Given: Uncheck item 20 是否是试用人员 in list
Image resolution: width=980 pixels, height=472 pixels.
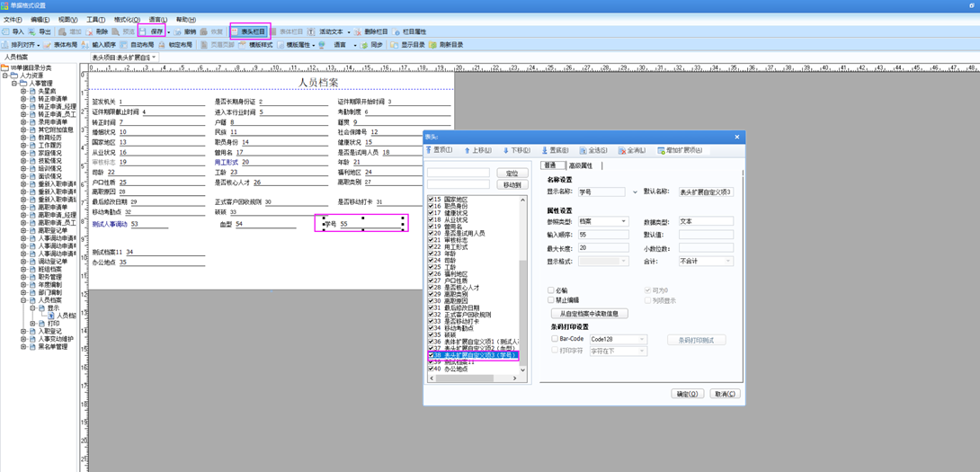Looking at the screenshot, I should [431, 233].
